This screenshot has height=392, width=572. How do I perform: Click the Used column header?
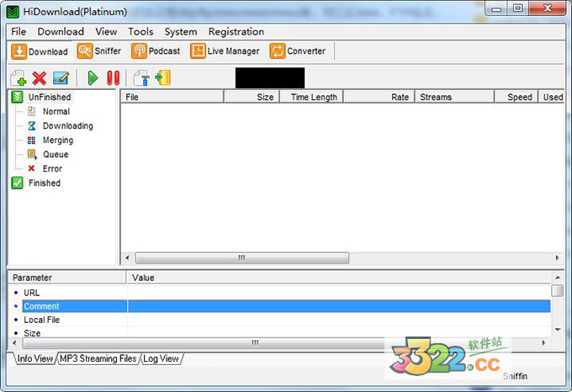552,97
